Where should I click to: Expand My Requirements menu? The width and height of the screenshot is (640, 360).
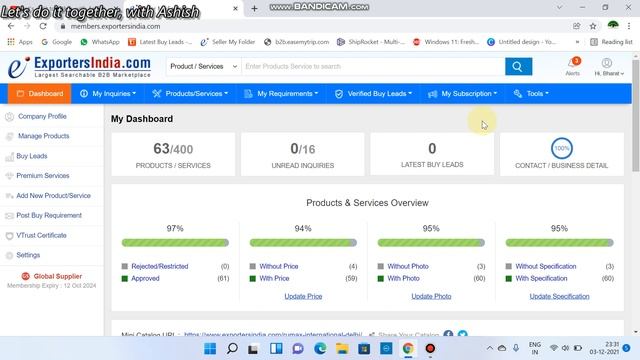281,93
